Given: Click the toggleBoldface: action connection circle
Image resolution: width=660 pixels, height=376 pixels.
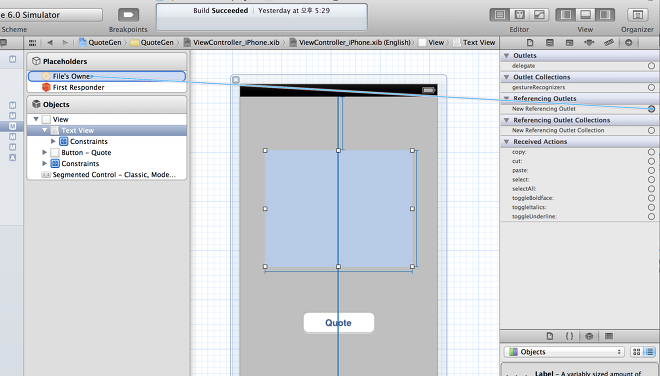Looking at the screenshot, I should 651,198.
